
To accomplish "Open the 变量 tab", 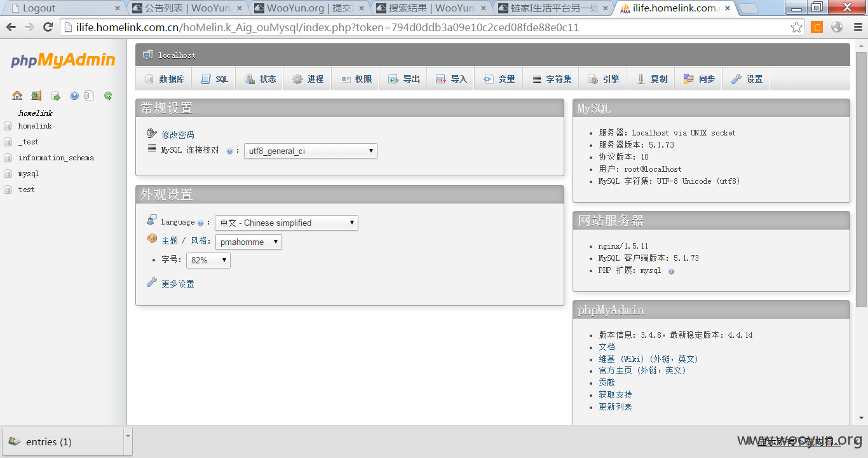I will (x=499, y=79).
